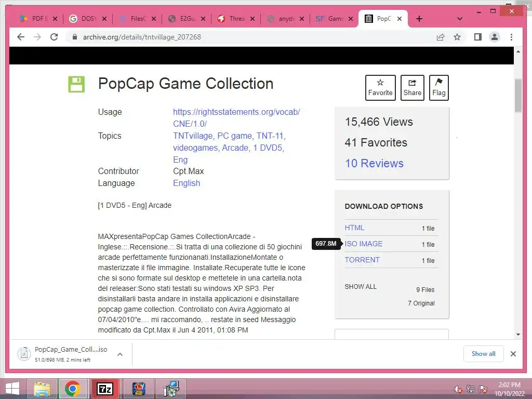Click the browser back arrow

pyautogui.click(x=21, y=37)
